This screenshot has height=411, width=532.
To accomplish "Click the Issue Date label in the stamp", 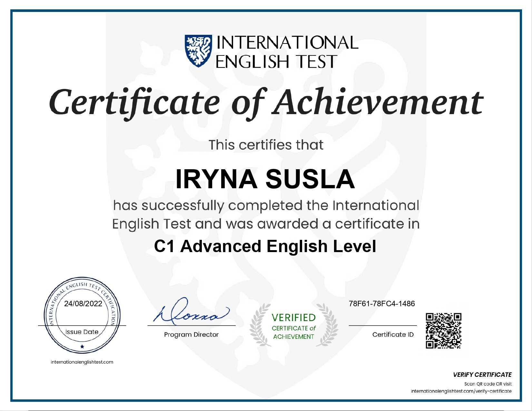I will 82,332.
